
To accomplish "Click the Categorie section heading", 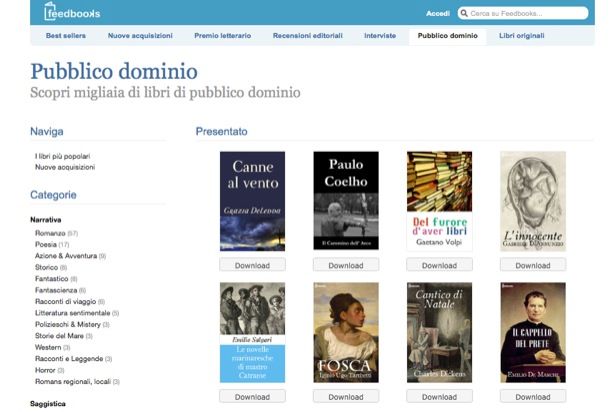I will [x=53, y=195].
